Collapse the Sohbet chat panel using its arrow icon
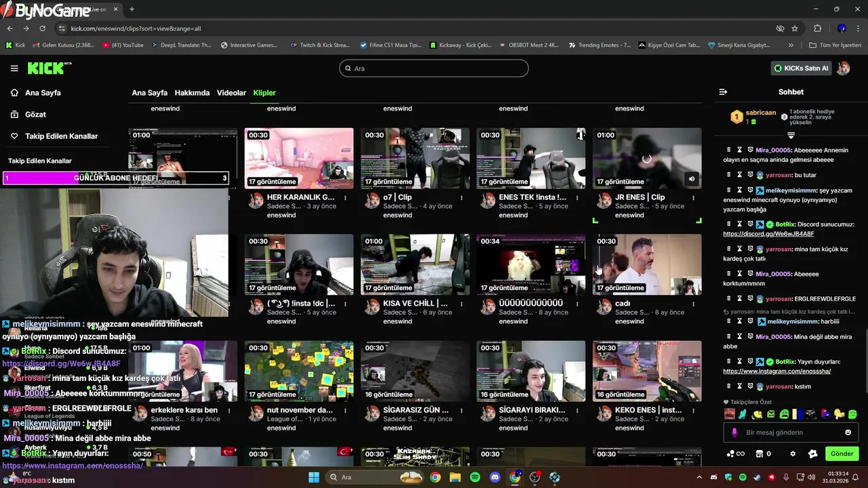Image resolution: width=868 pixels, height=488 pixels. (x=723, y=91)
